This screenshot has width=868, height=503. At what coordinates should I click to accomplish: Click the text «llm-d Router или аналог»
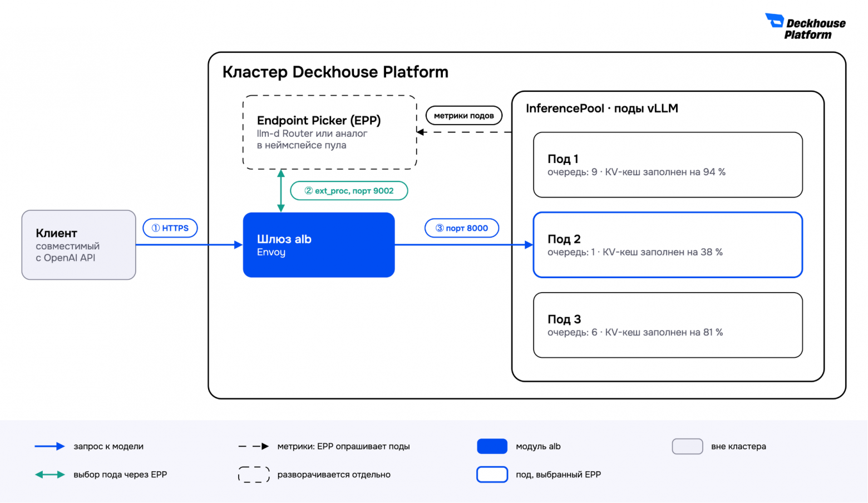point(312,134)
